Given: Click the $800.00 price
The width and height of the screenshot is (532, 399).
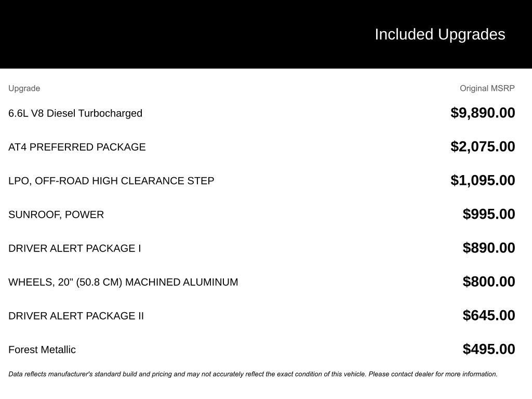Looking at the screenshot, I should 489,282.
